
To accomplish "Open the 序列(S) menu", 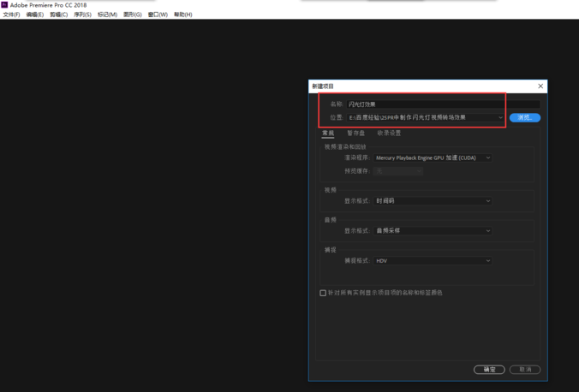I will [x=82, y=15].
